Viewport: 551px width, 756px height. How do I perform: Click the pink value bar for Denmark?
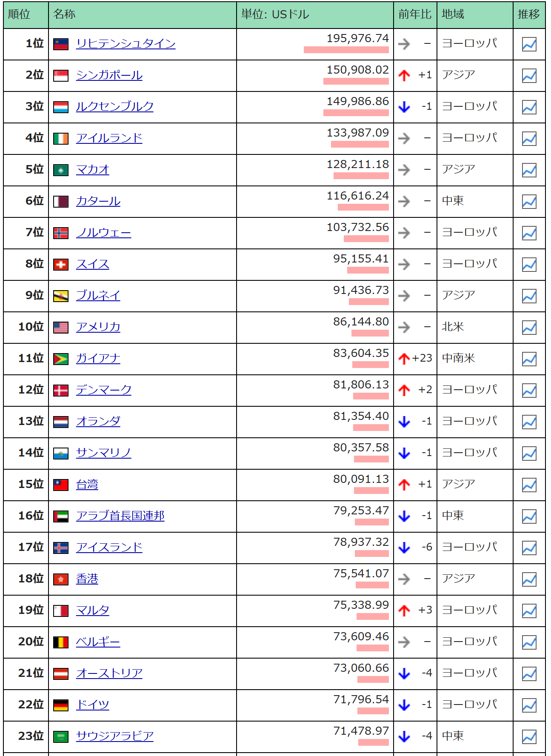(x=371, y=396)
